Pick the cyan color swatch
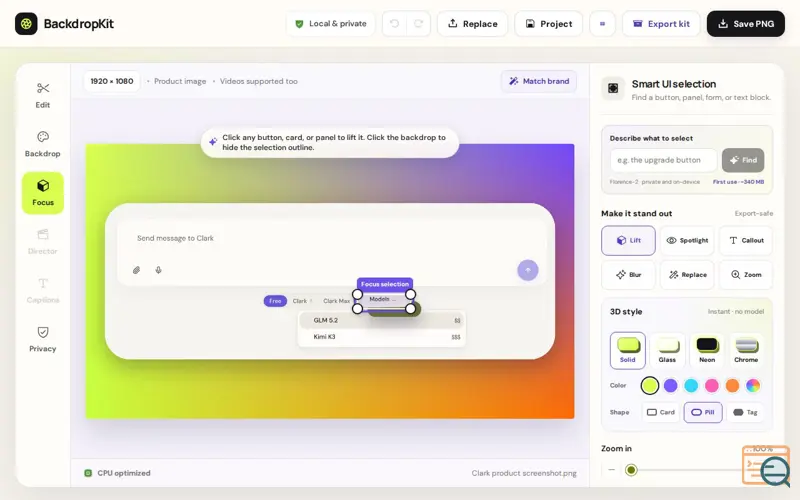 pos(691,386)
